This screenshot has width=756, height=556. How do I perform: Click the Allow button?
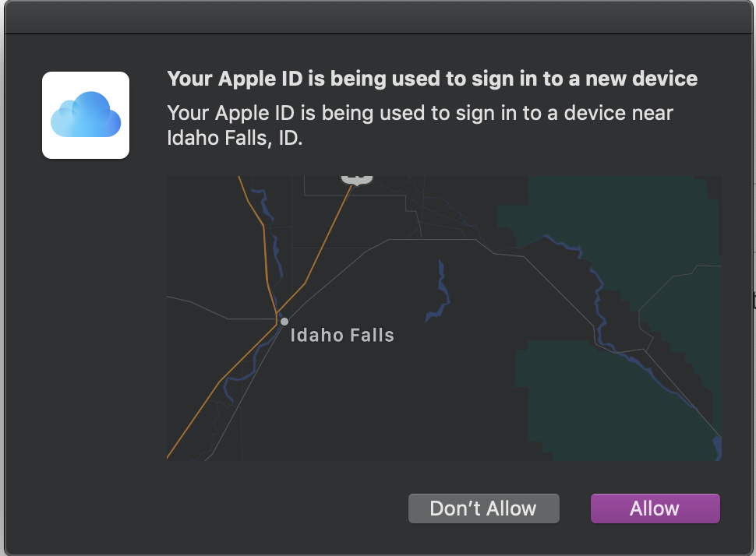[655, 508]
